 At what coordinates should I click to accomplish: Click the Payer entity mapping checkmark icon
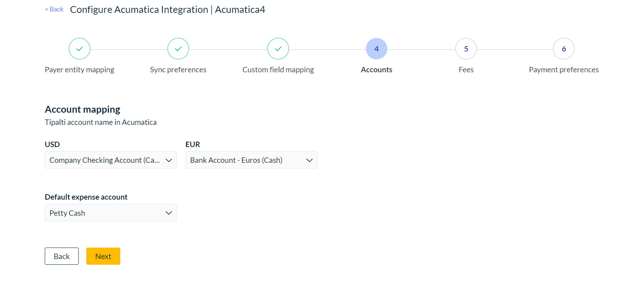79,49
